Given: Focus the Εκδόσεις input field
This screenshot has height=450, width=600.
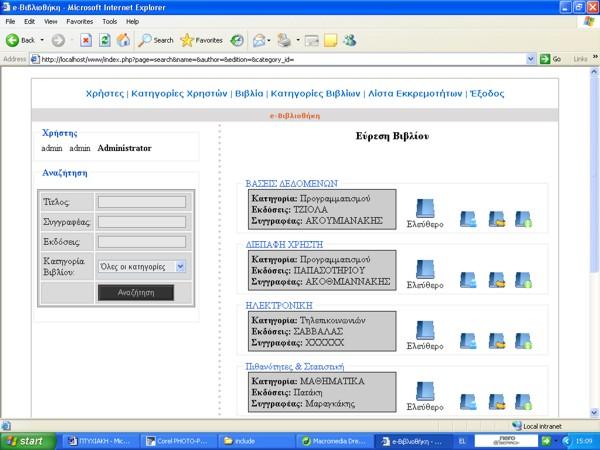Looking at the screenshot, I should (142, 242).
